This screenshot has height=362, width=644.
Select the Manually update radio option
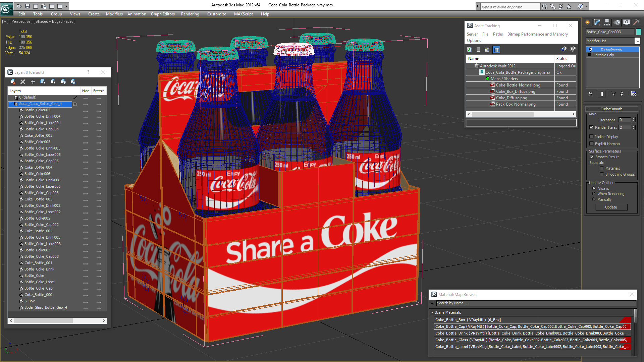coord(594,199)
